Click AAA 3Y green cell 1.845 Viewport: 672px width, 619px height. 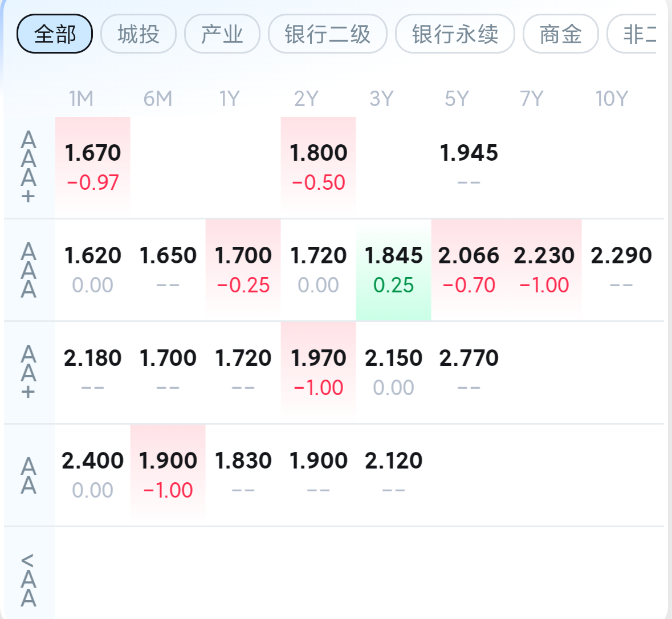[x=394, y=270]
